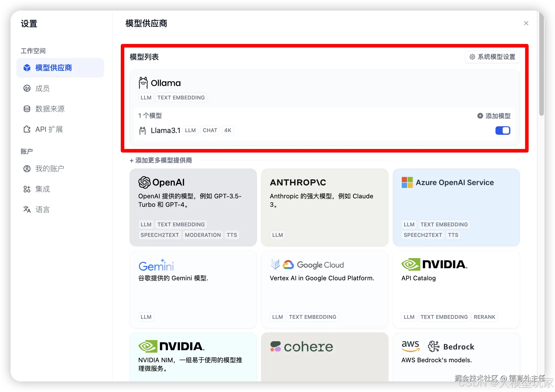Click the Gemini provider logo
The image size is (555, 392).
(x=156, y=265)
